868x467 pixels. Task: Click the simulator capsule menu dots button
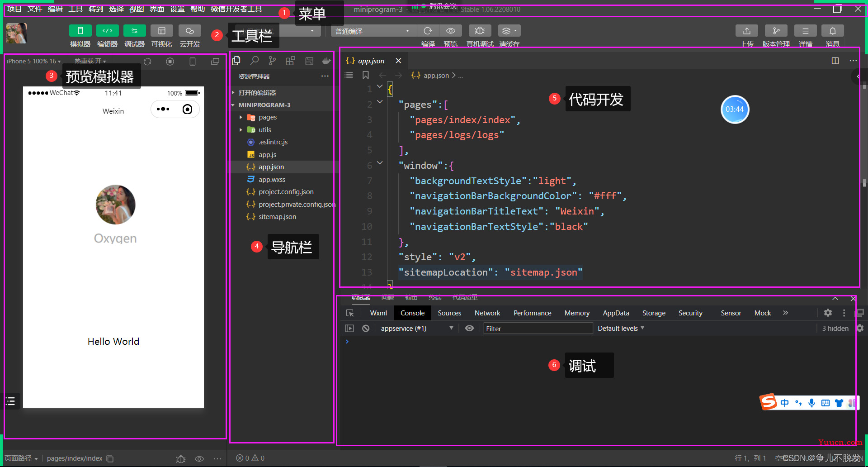tap(163, 109)
